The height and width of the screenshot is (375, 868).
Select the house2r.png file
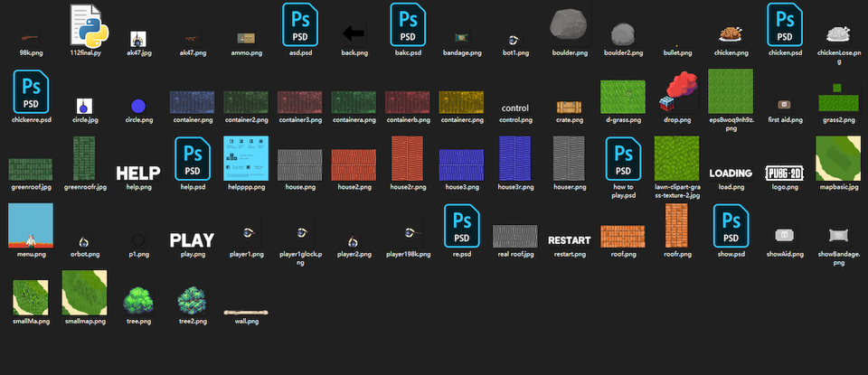408,159
